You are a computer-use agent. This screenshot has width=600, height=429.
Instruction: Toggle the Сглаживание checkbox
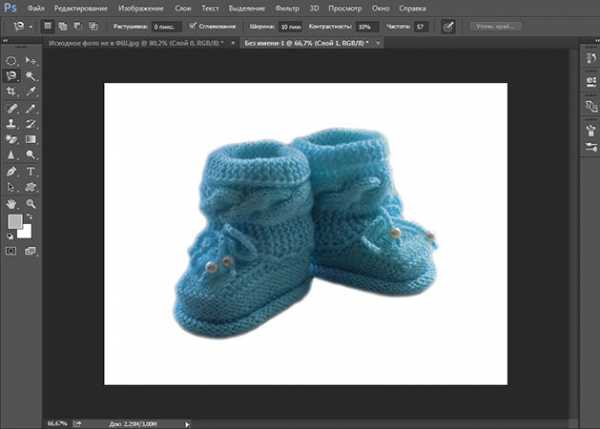click(192, 25)
